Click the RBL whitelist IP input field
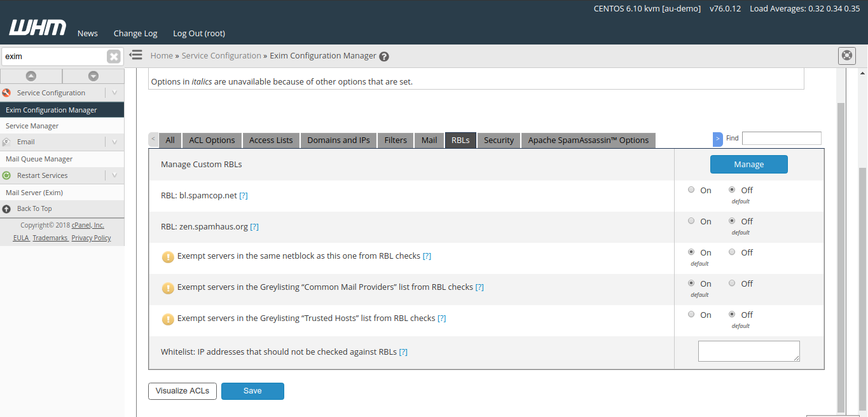The image size is (868, 417). [748, 350]
